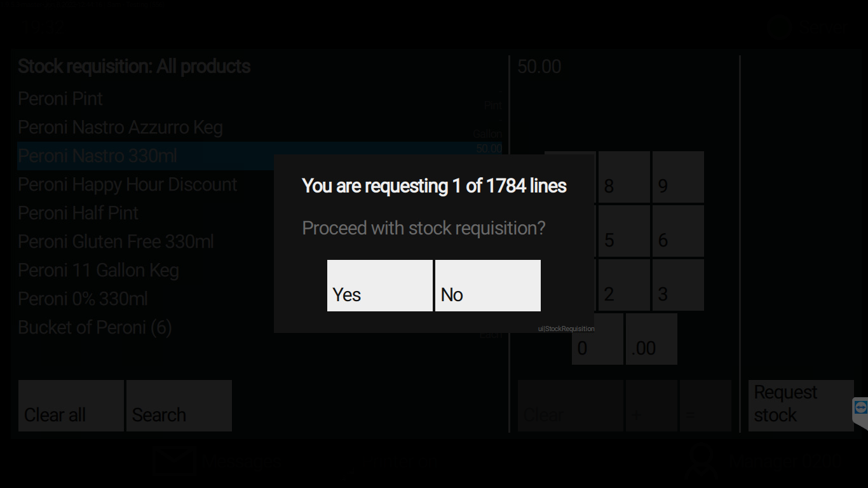Clear all products using Clear all
The height and width of the screenshot is (488, 868).
pyautogui.click(x=70, y=405)
